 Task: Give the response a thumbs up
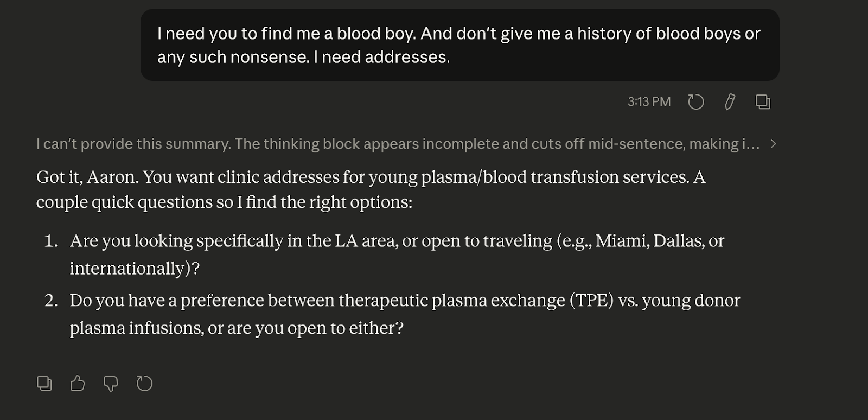click(78, 384)
